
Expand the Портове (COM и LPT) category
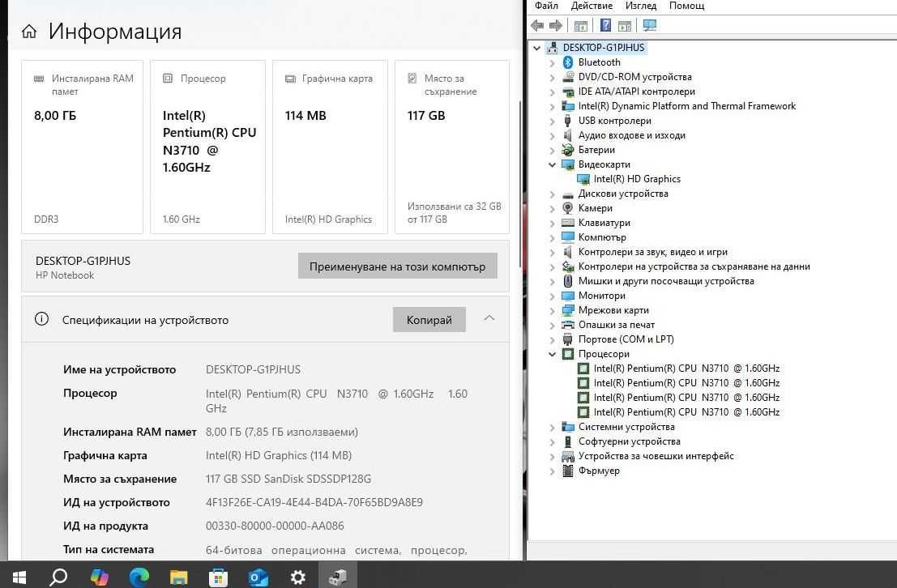point(552,339)
